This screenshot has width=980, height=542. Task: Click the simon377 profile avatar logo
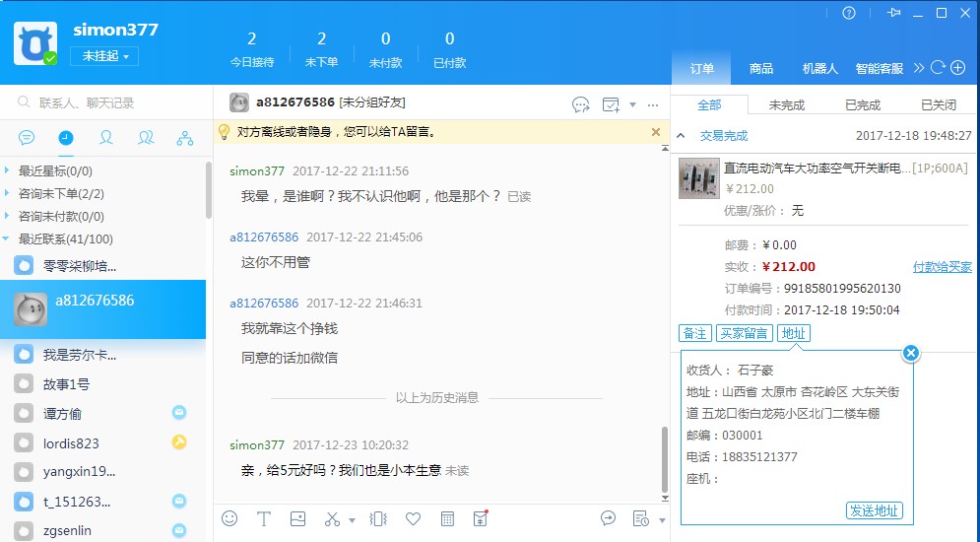pyautogui.click(x=35, y=43)
